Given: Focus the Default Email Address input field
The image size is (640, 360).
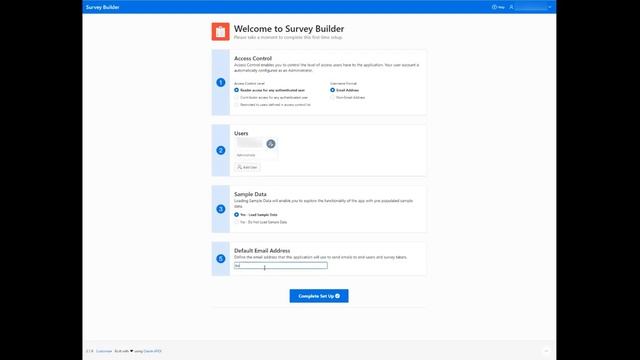Looking at the screenshot, I should (x=281, y=266).
